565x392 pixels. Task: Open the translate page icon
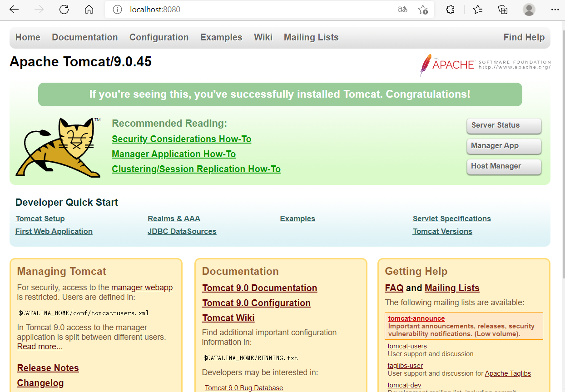402,10
